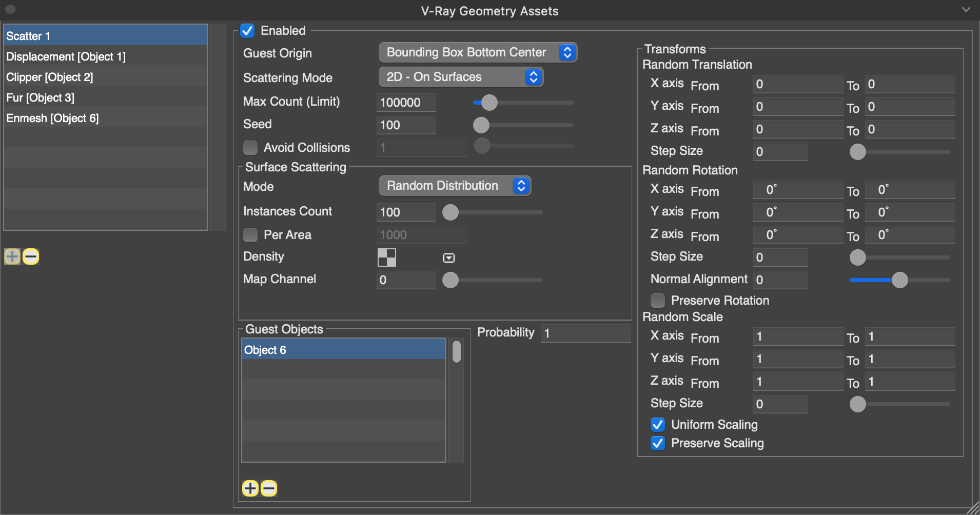Click Random Scale Y axis From field
980x515 pixels.
pyautogui.click(x=798, y=359)
